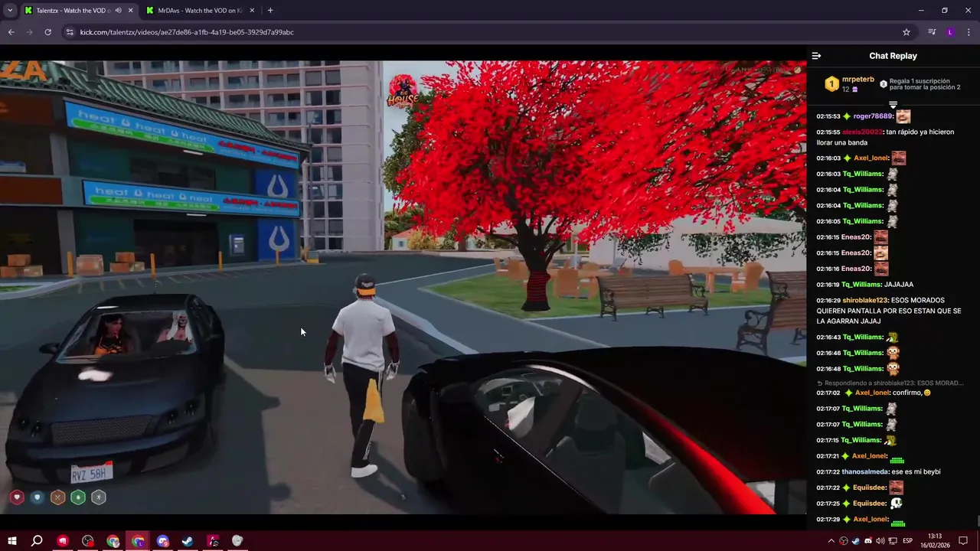Image resolution: width=980 pixels, height=551 pixels.
Task: Open Axel_lonel username at 02:16:03
Action: 871,158
